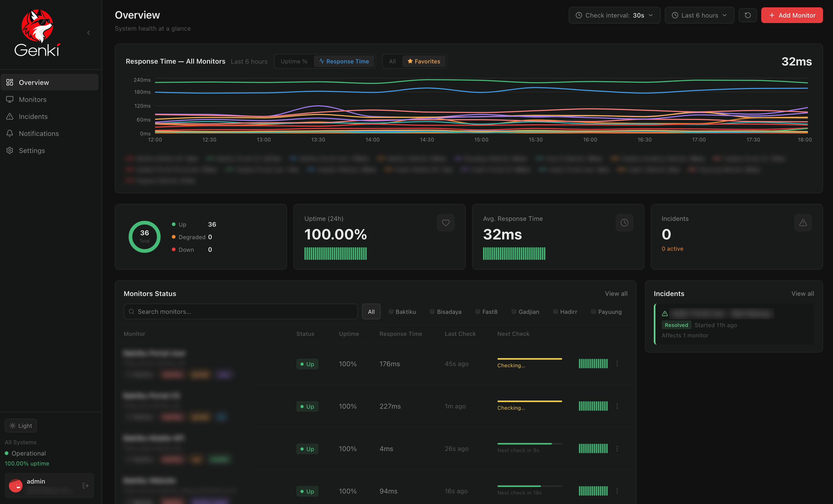Filter monitors by Hadirr group
833x504 pixels.
pos(565,312)
